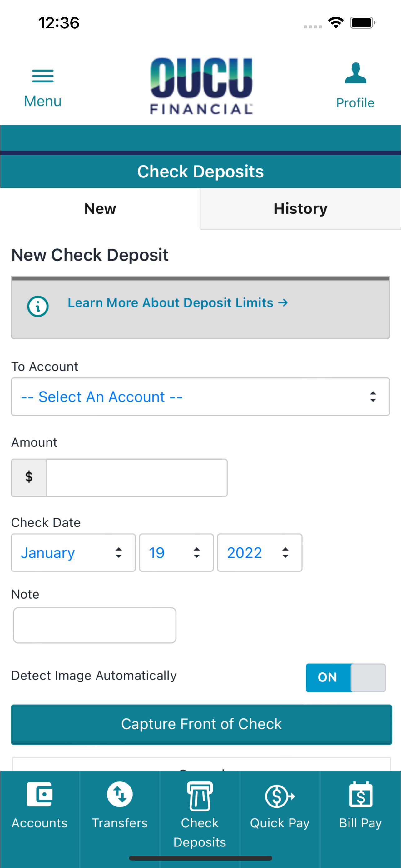Open the 2022 year dropdown
The height and width of the screenshot is (868, 401).
[x=260, y=553]
